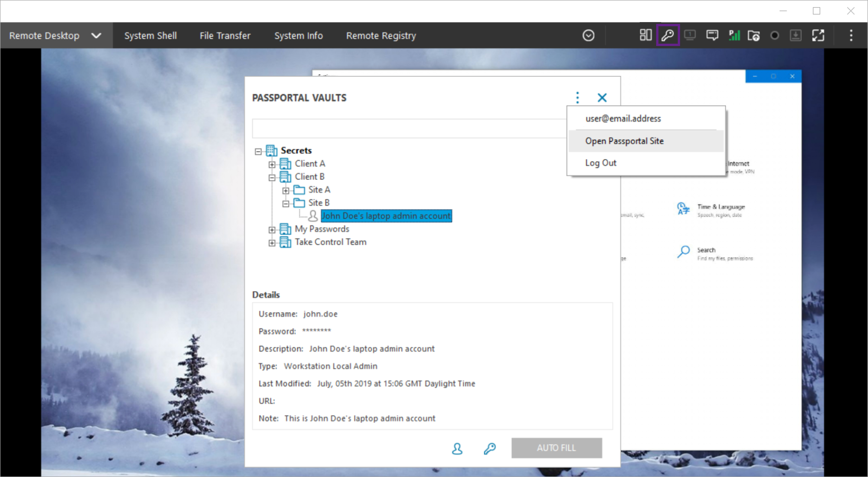
Task: Expand the Site A folder node
Action: pyautogui.click(x=286, y=190)
